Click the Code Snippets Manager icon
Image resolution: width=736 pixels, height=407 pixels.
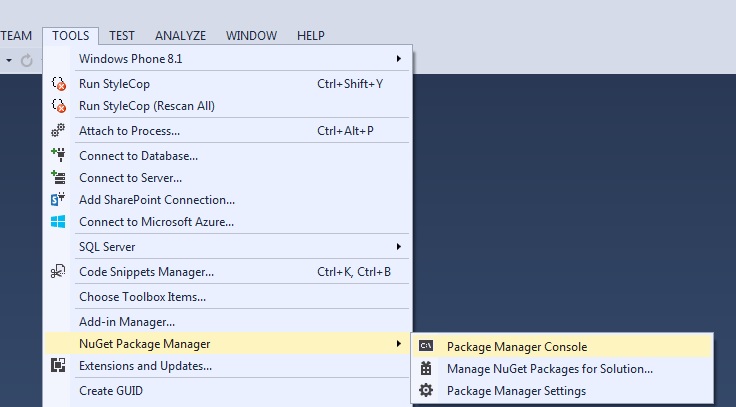(58, 271)
